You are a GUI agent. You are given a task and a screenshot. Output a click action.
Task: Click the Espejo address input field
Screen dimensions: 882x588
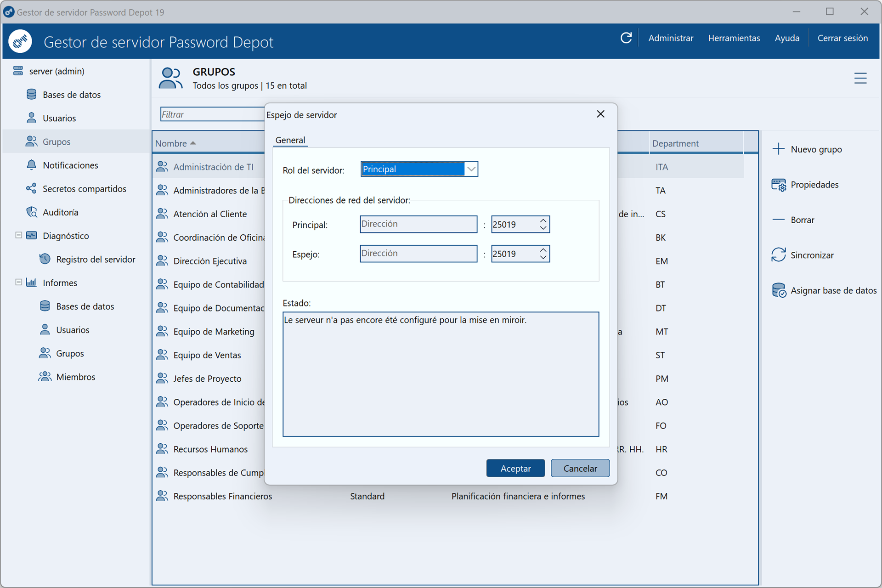[418, 254]
